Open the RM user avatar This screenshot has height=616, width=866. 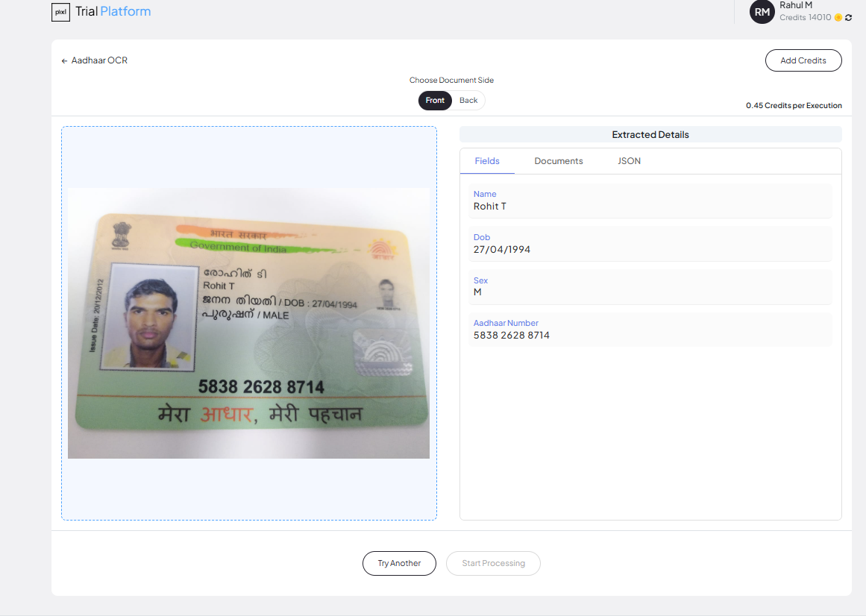[x=761, y=12]
